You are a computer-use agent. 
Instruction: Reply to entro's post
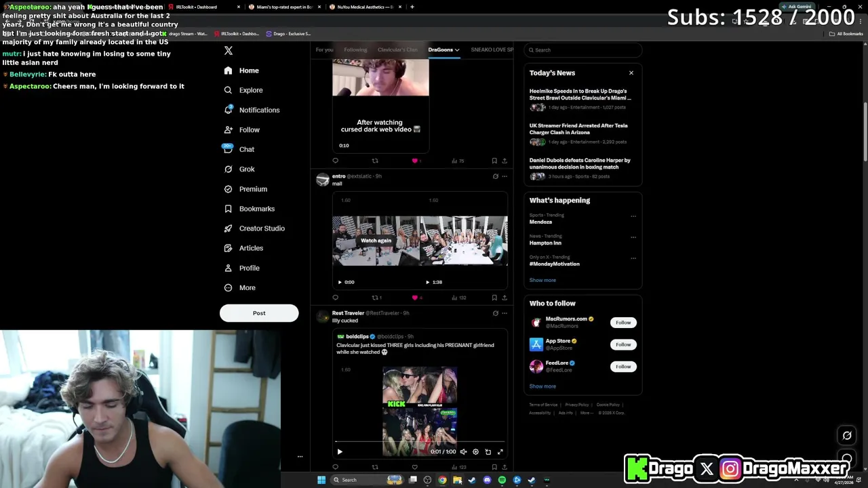[x=335, y=298]
